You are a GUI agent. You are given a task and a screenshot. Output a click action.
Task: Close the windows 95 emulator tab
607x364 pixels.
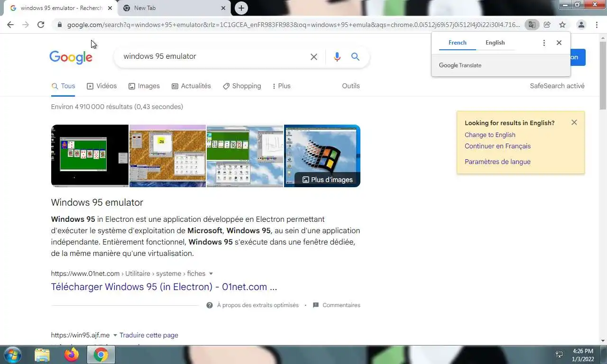(110, 8)
